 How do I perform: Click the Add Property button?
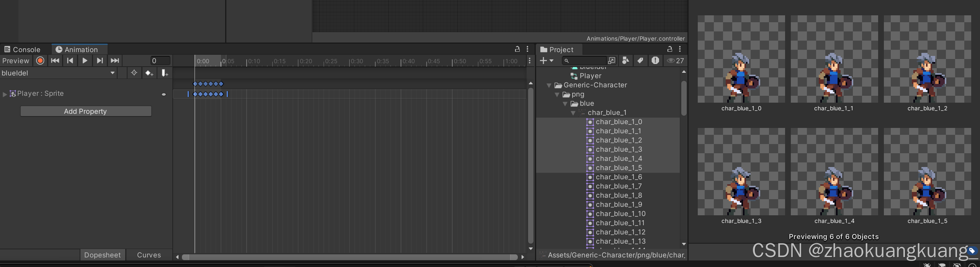(86, 111)
